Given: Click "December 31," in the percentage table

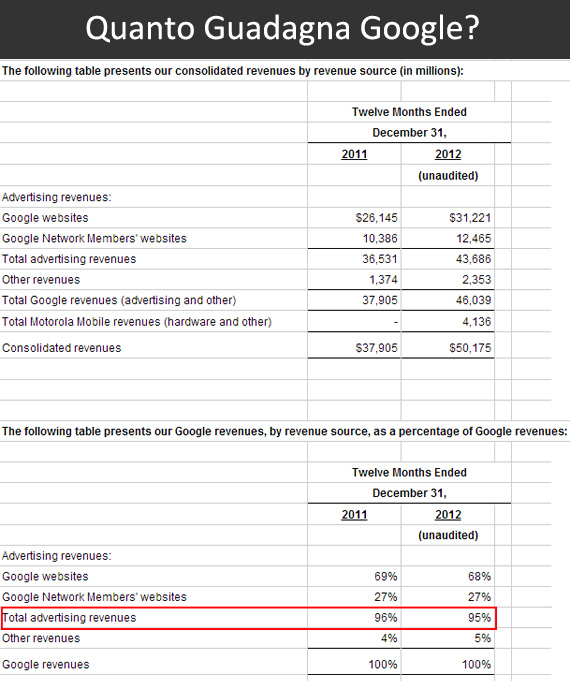Looking at the screenshot, I should click(409, 493).
